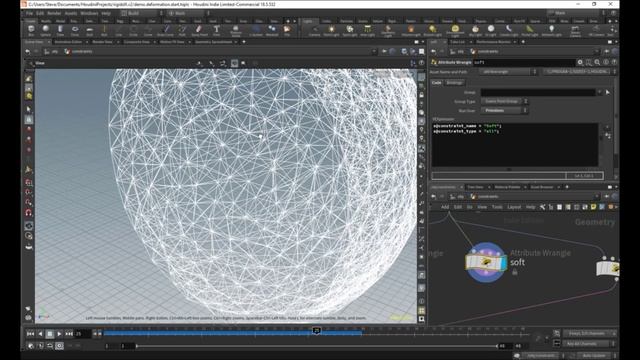This screenshot has width=640, height=360.
Task: Add an Ambient Light from the shelf
Action: pos(551,30)
